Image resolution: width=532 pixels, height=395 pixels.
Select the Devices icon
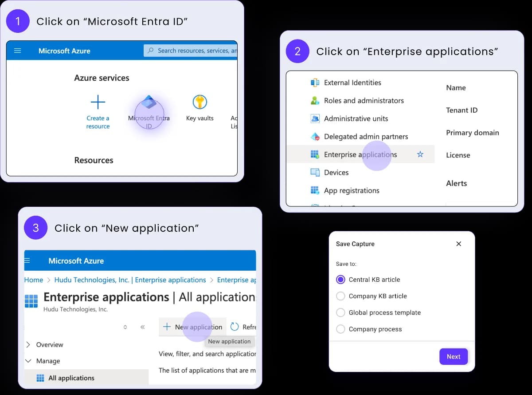pos(315,173)
